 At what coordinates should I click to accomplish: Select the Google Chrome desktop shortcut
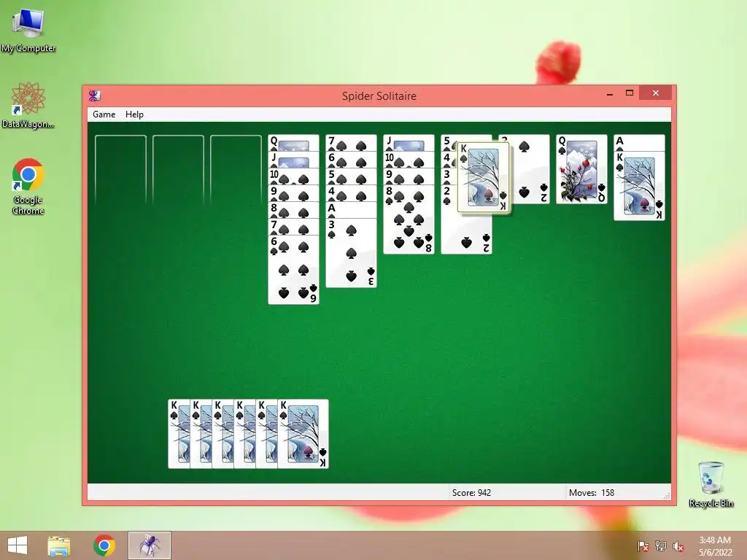coord(28,186)
